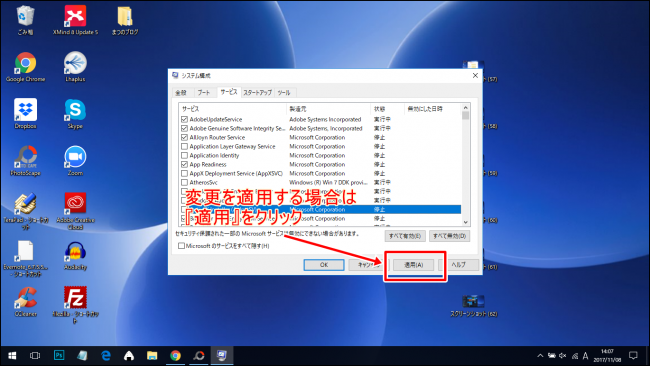Check the AtherosSvc service checkbox
This screenshot has width=650, height=366.
click(x=184, y=182)
